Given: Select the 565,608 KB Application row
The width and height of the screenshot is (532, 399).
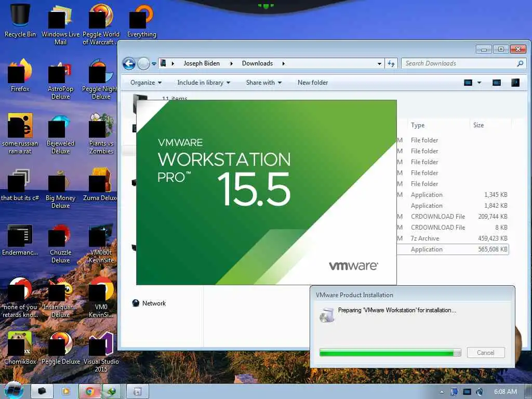Looking at the screenshot, I should (x=453, y=249).
